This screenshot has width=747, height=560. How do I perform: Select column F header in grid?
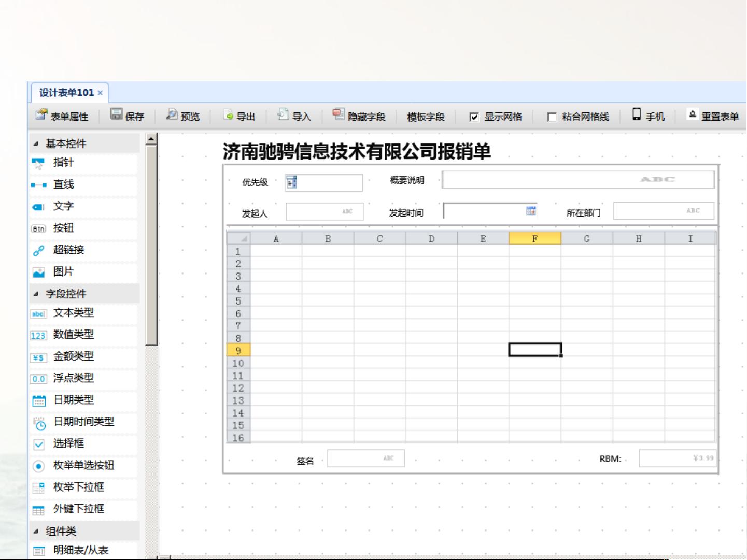click(535, 238)
